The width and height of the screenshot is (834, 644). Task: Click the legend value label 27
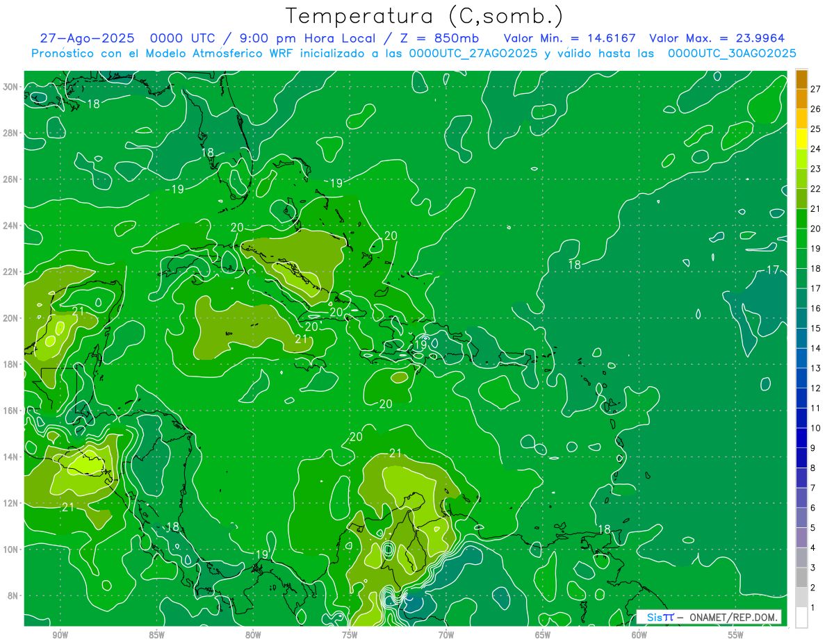815,88
